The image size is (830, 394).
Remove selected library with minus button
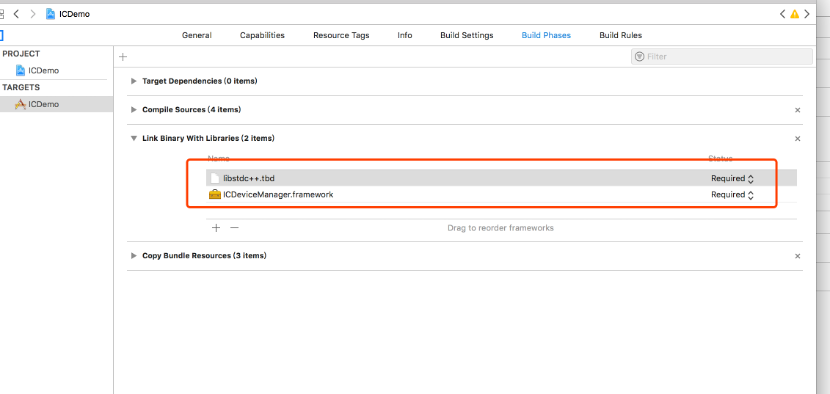pyautogui.click(x=234, y=228)
